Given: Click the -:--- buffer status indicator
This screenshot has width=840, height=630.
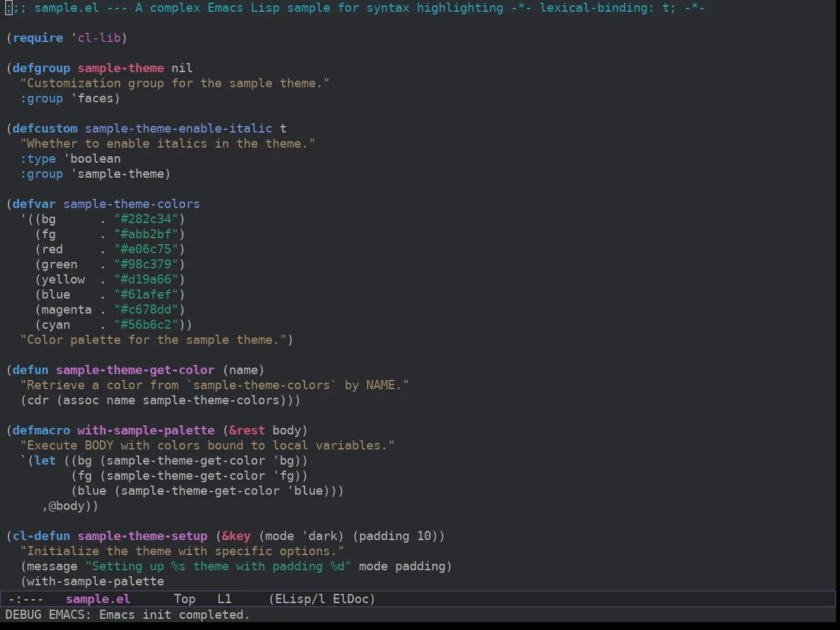Looking at the screenshot, I should click(x=26, y=599).
